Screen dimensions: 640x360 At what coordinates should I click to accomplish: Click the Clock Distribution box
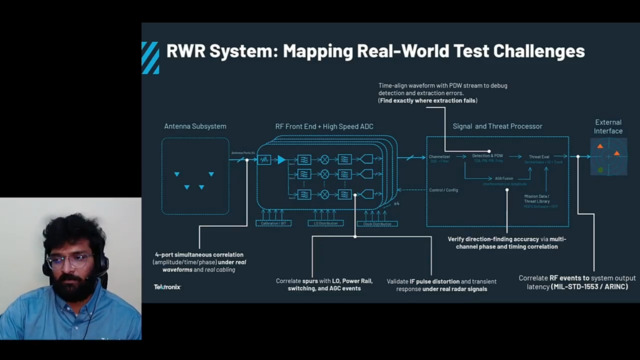(x=378, y=224)
